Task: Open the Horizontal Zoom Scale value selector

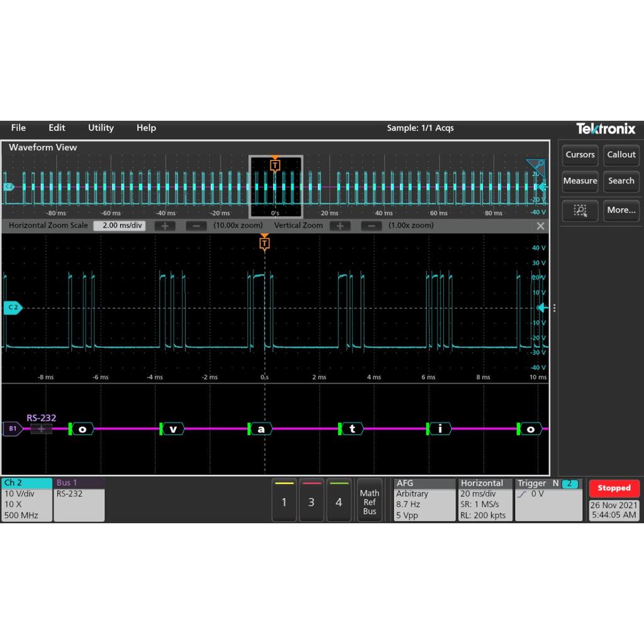Action: (119, 225)
